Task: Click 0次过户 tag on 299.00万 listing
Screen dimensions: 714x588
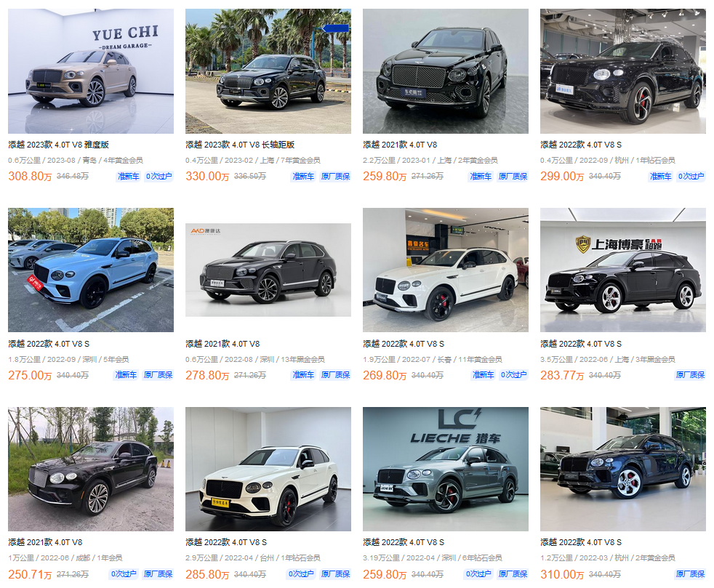Action: point(691,176)
